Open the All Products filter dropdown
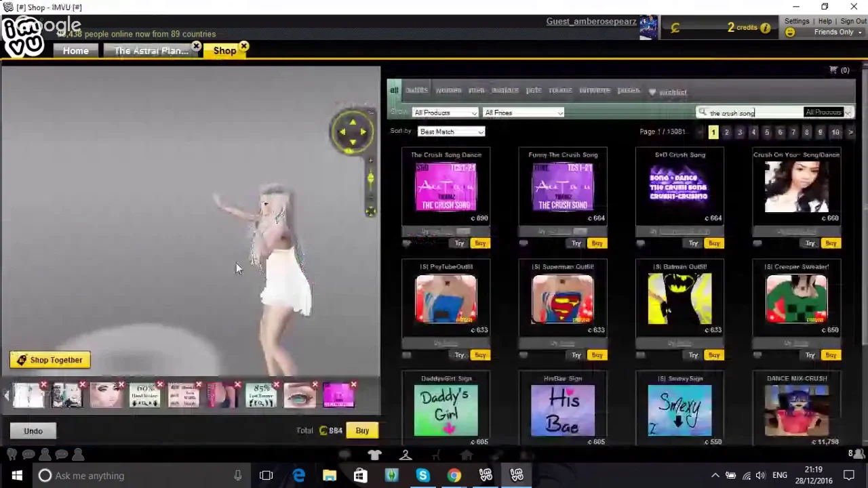Image resolution: width=868 pixels, height=488 pixels. click(x=445, y=113)
